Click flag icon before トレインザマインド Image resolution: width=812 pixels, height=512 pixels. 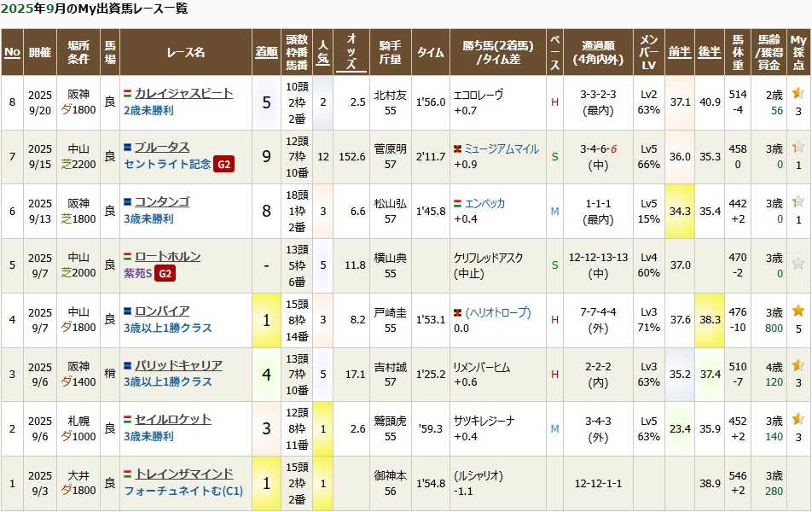coord(127,474)
